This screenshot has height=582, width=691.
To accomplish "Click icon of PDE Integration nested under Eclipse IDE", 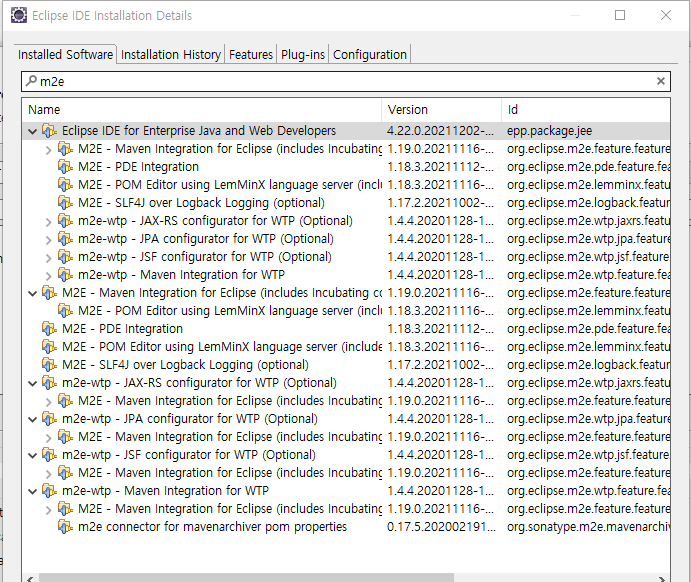I will (x=65, y=167).
